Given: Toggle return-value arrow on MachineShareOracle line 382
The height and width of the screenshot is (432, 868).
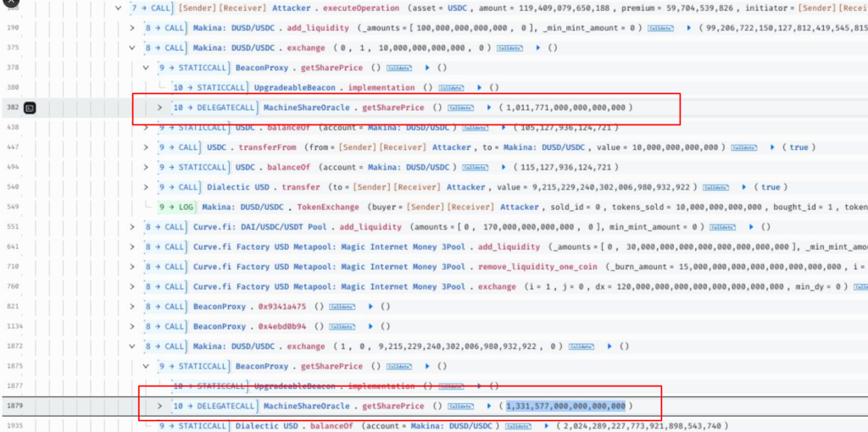Looking at the screenshot, I should pyautogui.click(x=489, y=108).
